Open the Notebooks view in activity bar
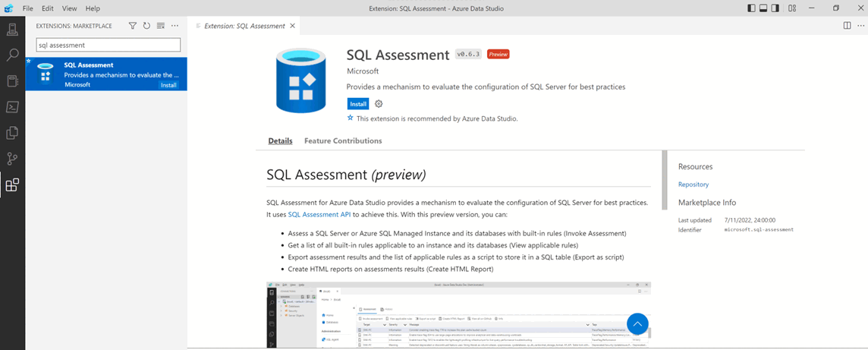This screenshot has width=868, height=350. point(12,81)
